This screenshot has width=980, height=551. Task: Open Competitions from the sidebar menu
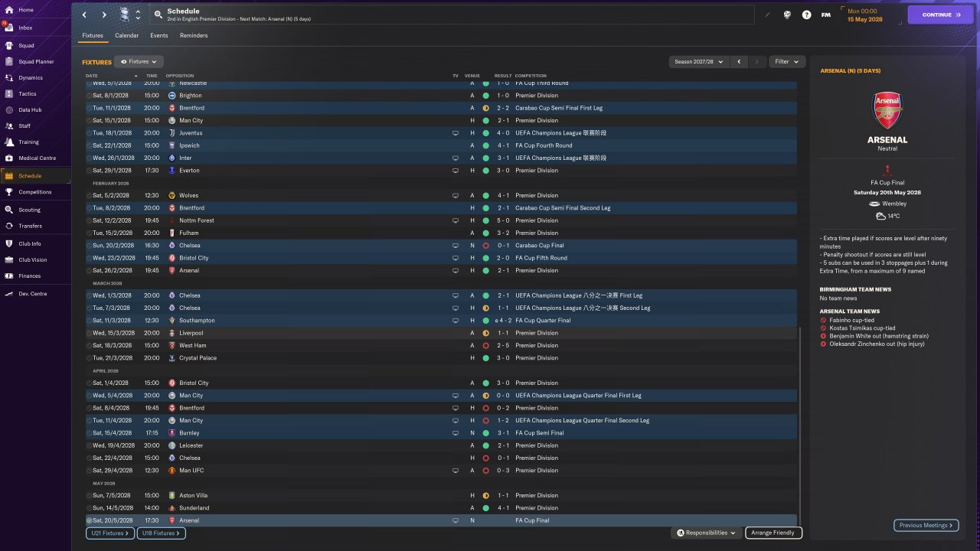coord(35,192)
